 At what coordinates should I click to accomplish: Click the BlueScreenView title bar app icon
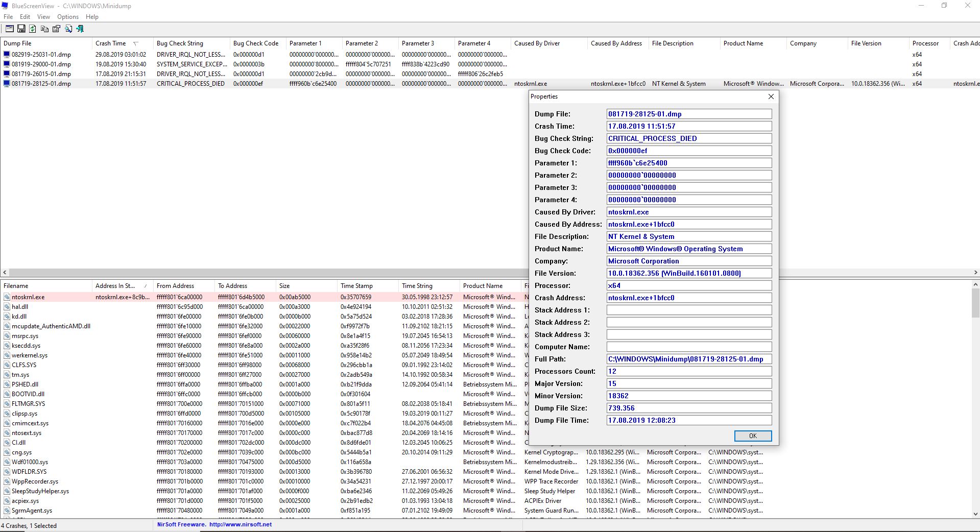point(6,6)
